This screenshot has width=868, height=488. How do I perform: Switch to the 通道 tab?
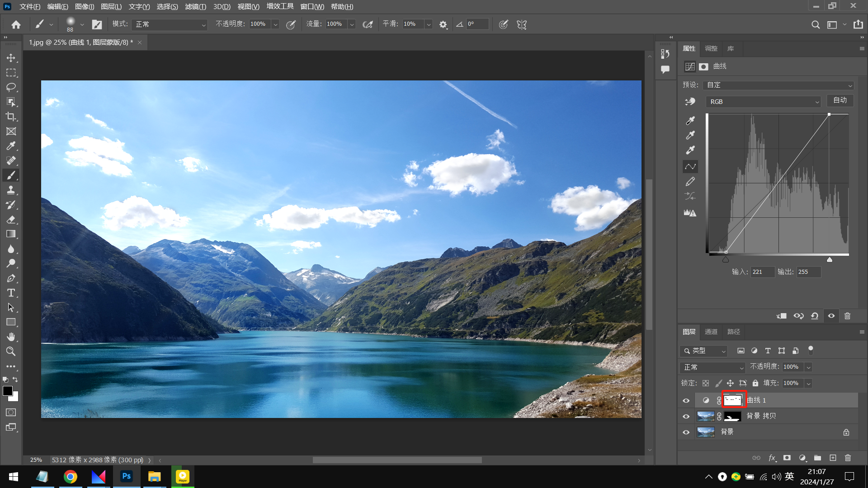point(711,332)
